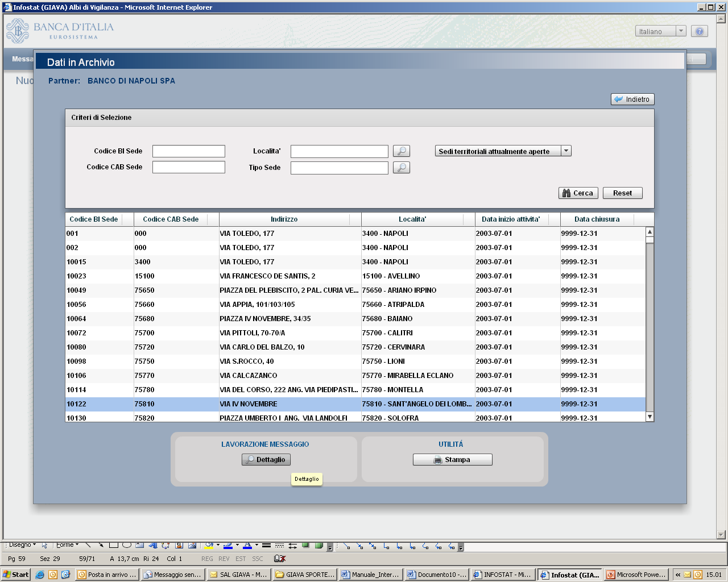Click the Cerca search button
Viewport: 728px width, 582px height.
pos(578,193)
